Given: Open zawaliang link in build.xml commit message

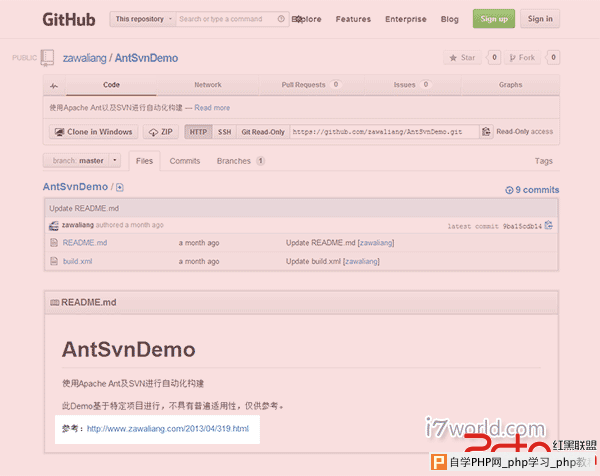Looking at the screenshot, I should [362, 262].
